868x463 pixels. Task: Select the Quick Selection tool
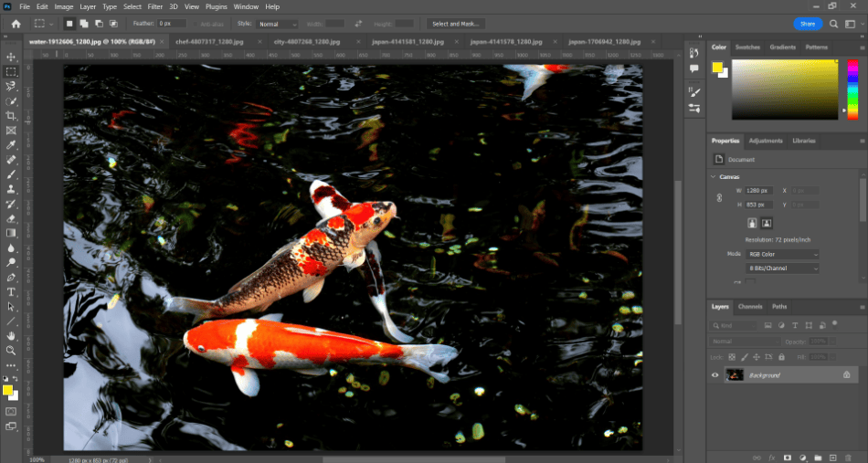click(11, 101)
